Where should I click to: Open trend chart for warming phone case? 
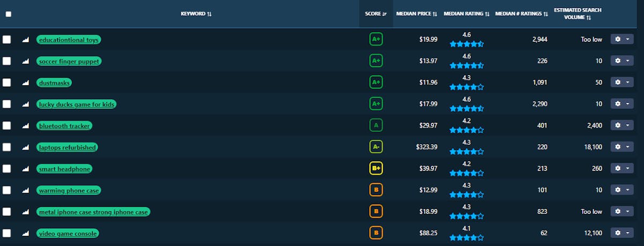coord(25,190)
